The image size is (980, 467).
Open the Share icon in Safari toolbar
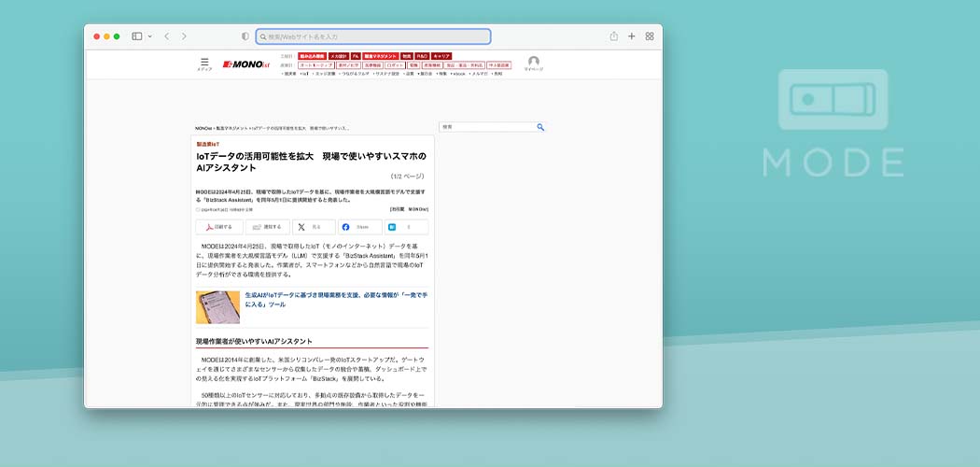(614, 36)
